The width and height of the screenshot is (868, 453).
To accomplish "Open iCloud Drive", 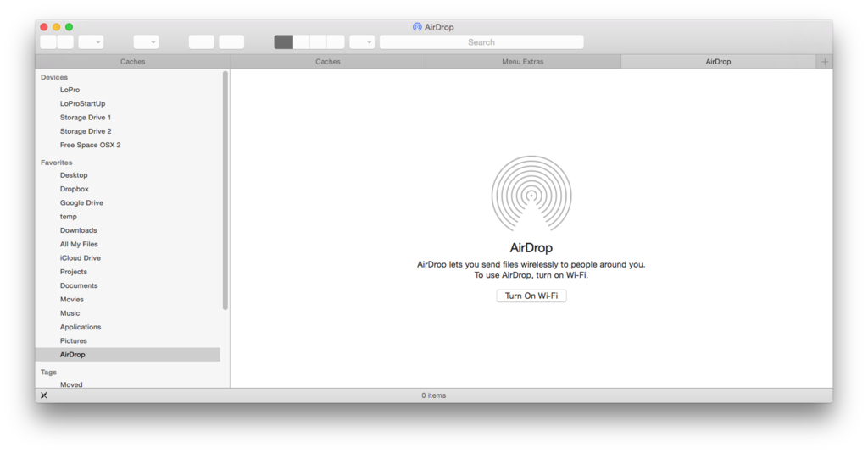I will [81, 257].
